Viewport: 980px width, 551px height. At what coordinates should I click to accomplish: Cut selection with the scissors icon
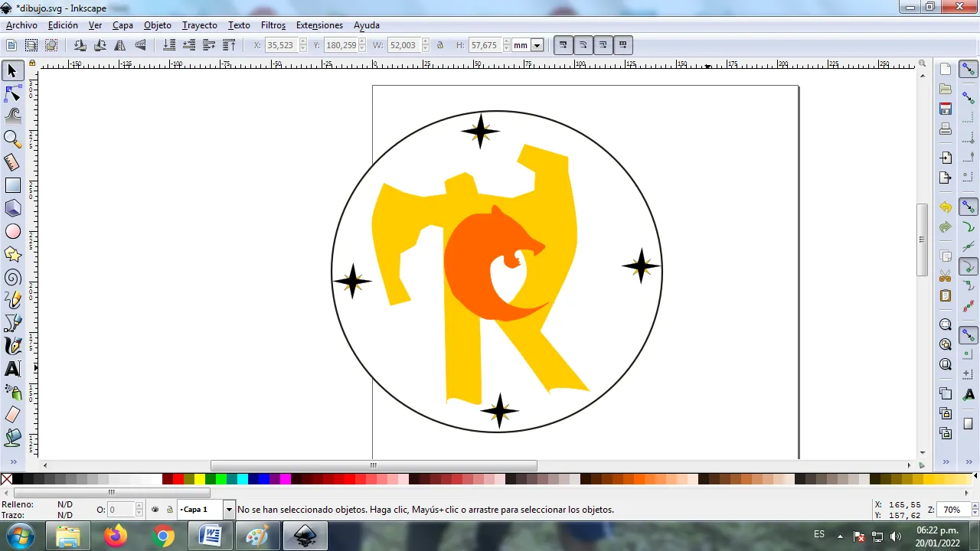[x=946, y=275]
